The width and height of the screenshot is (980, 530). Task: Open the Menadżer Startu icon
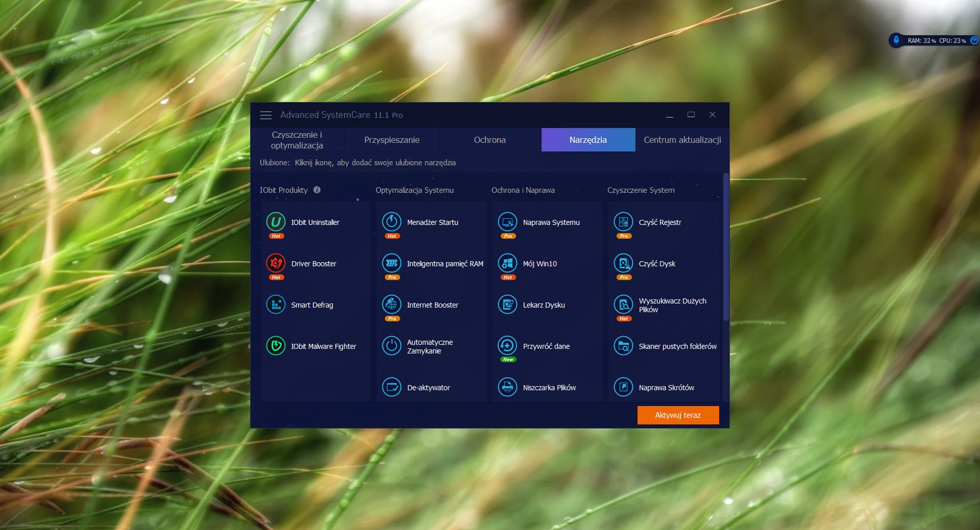pyautogui.click(x=391, y=221)
